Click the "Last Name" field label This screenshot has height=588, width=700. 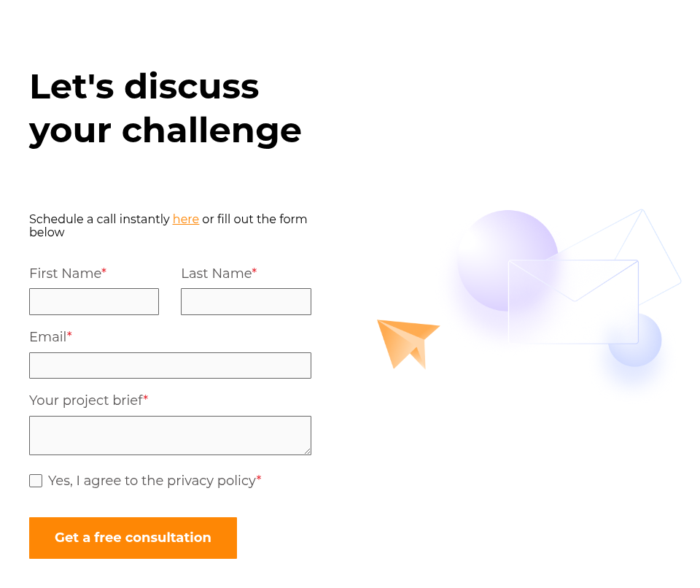pyautogui.click(x=216, y=274)
